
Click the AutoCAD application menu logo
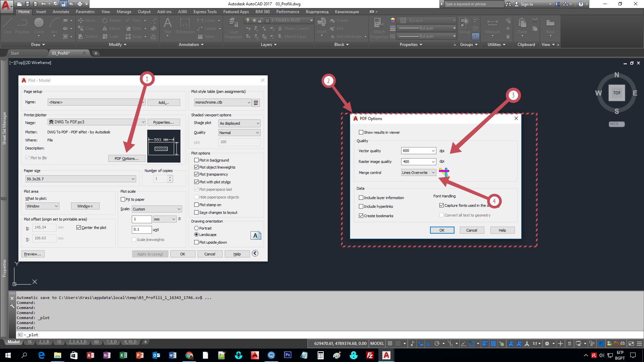coord(6,6)
